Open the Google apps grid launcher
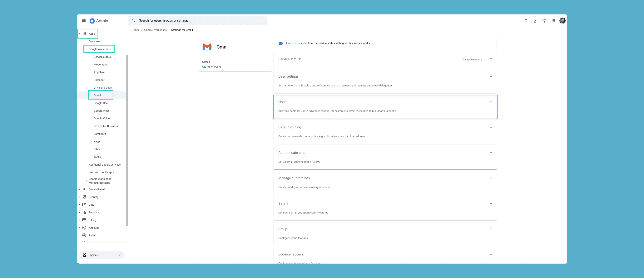The width and height of the screenshot is (644, 278). [553, 21]
